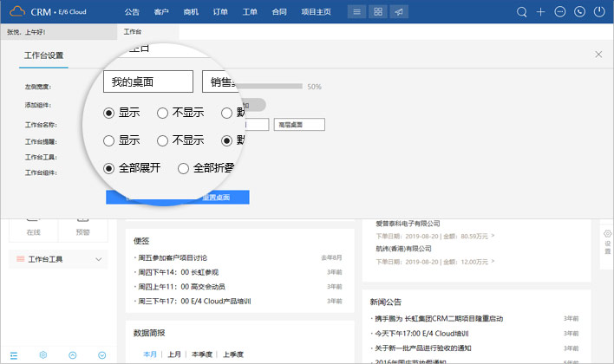This screenshot has height=364, width=614.
Task: Click the search magnifier icon in top bar
Action: pyautogui.click(x=521, y=12)
